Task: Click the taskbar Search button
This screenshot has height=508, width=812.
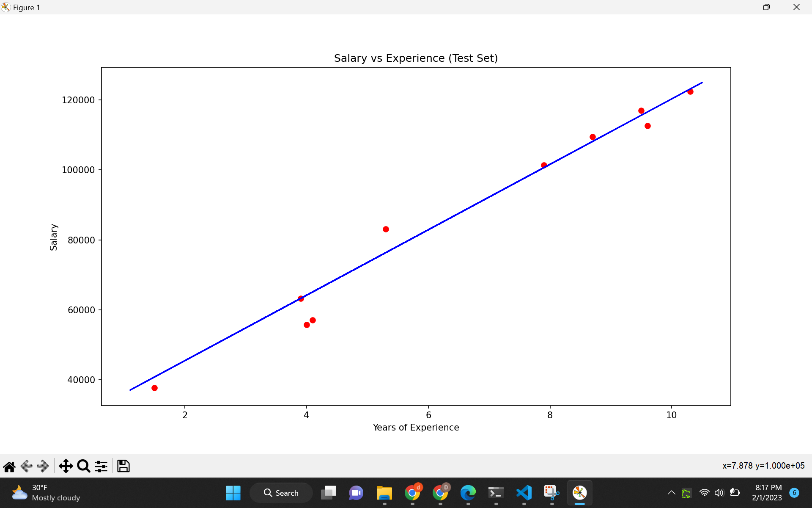Action: click(x=281, y=493)
